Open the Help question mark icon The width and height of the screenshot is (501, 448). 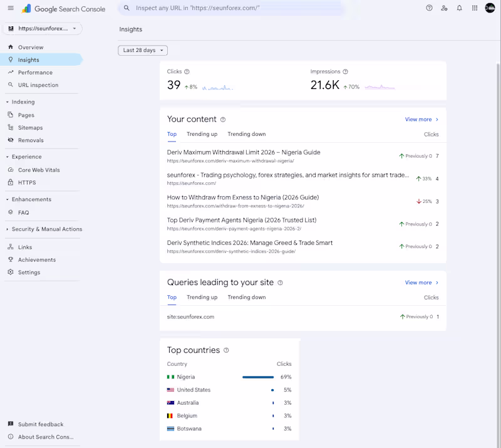429,8
